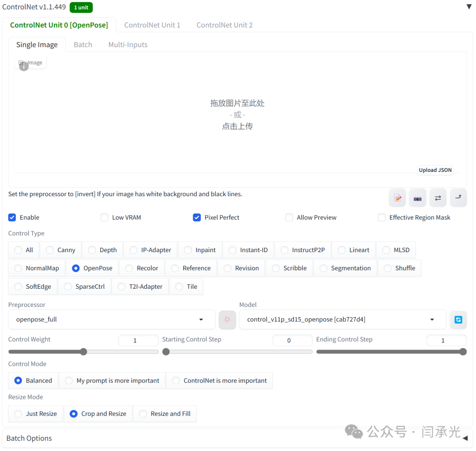This screenshot has width=476, height=451.
Task: Run preprocessor with the explosion icon
Action: tap(227, 320)
